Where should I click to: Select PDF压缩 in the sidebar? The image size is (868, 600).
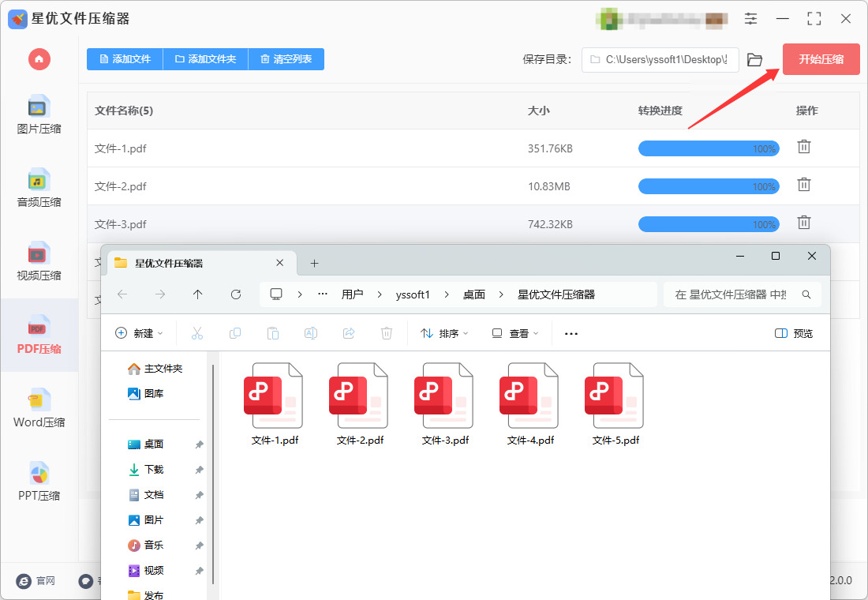coord(39,336)
